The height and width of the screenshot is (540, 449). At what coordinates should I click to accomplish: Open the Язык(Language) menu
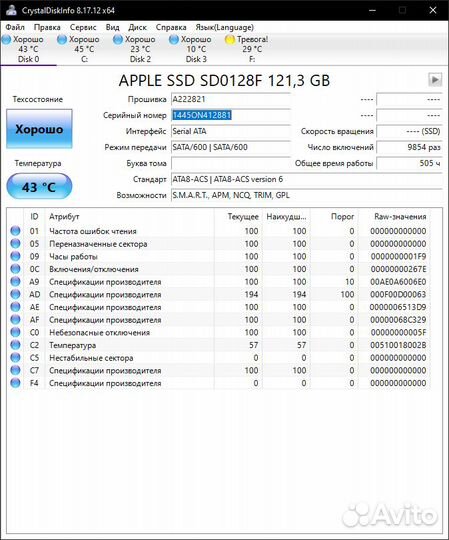224,27
